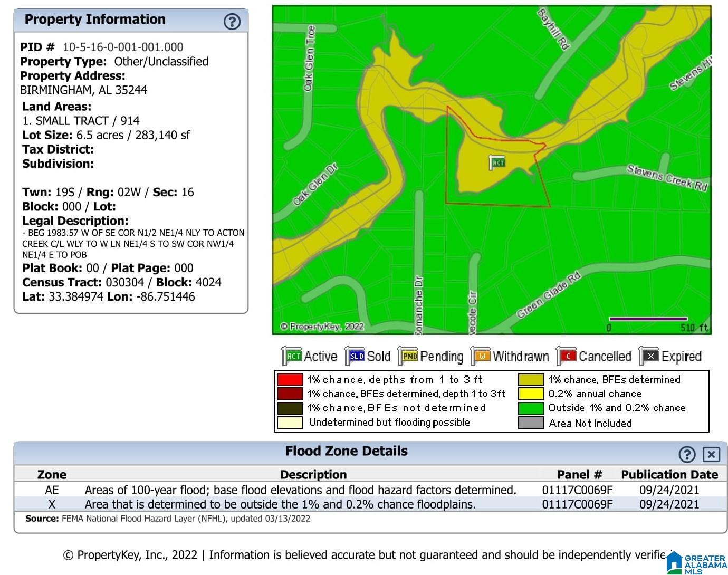Click the Withdrawn status legend icon
728x575 pixels.
[x=481, y=356]
